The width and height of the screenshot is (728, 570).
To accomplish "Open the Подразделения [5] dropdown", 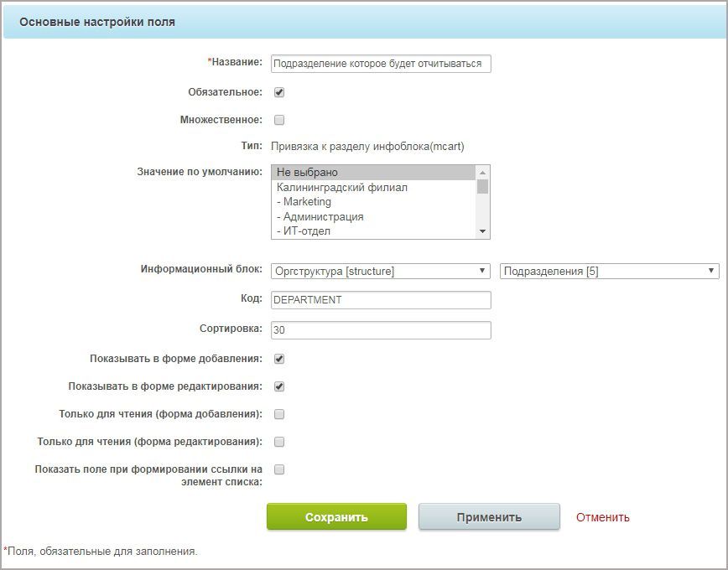I will pyautogui.click(x=609, y=271).
